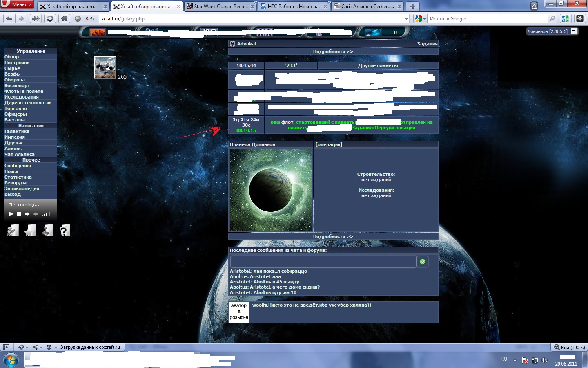The height and width of the screenshot is (368, 588).
Task: Click the автор в розыске avatar box
Action: [239, 312]
